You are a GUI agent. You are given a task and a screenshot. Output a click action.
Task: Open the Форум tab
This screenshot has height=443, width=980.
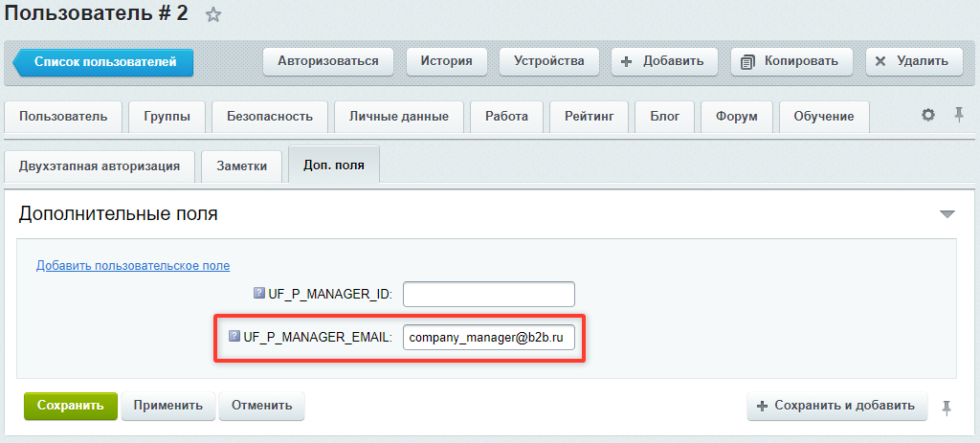(737, 117)
